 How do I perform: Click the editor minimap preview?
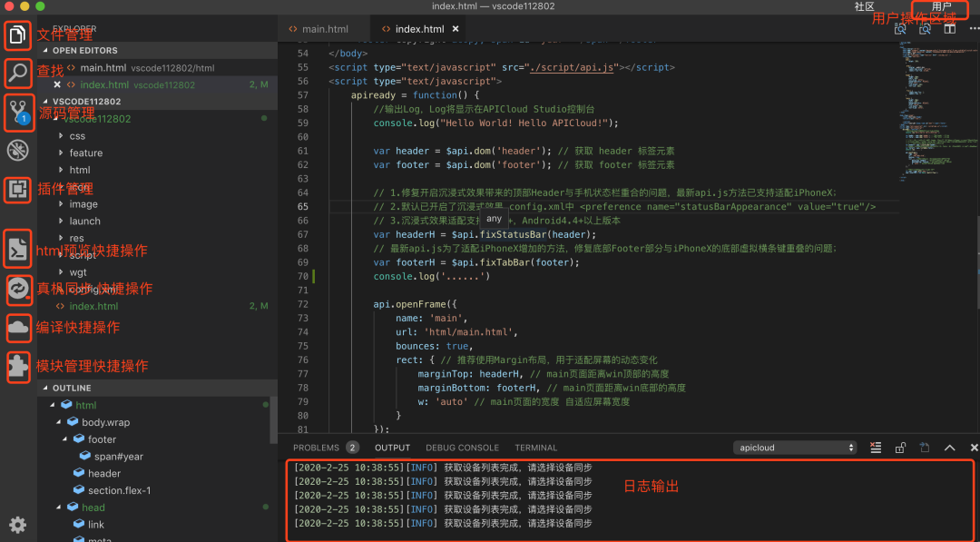tap(937, 113)
